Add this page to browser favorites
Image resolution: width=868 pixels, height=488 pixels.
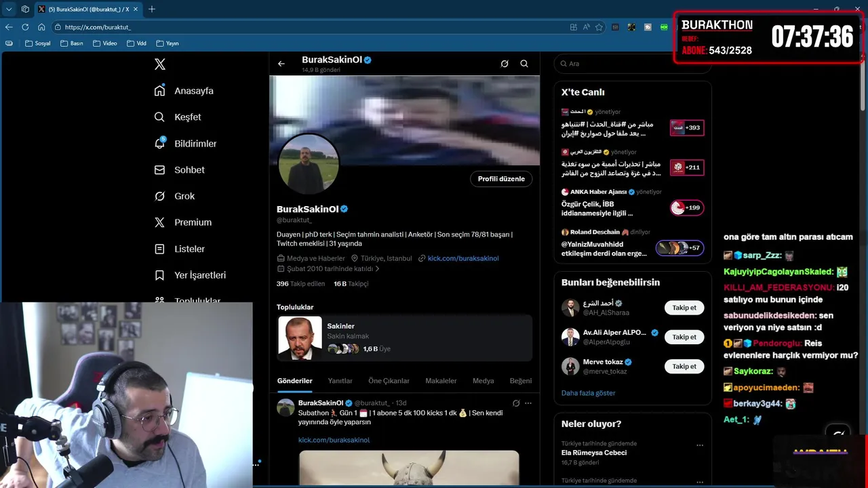[599, 27]
